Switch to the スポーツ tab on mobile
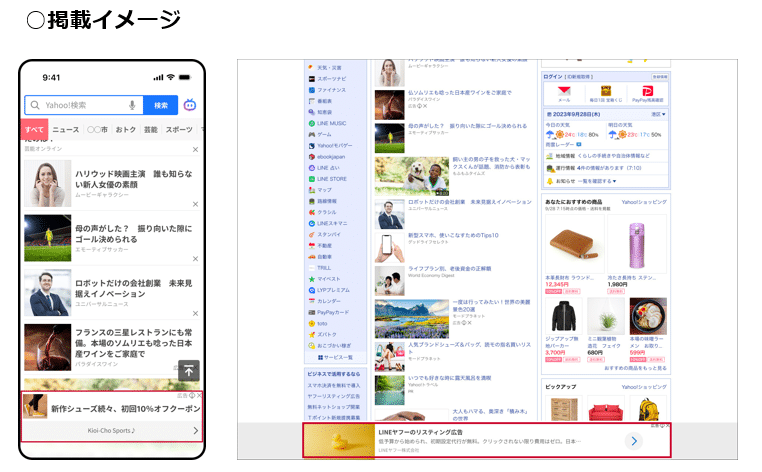 (x=179, y=130)
